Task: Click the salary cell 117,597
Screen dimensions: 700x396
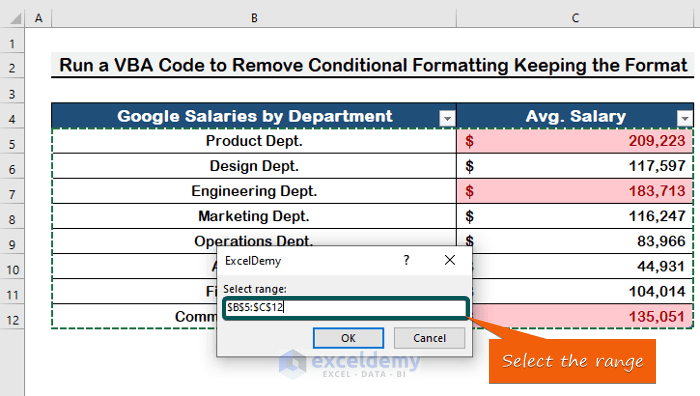Action: point(575,166)
